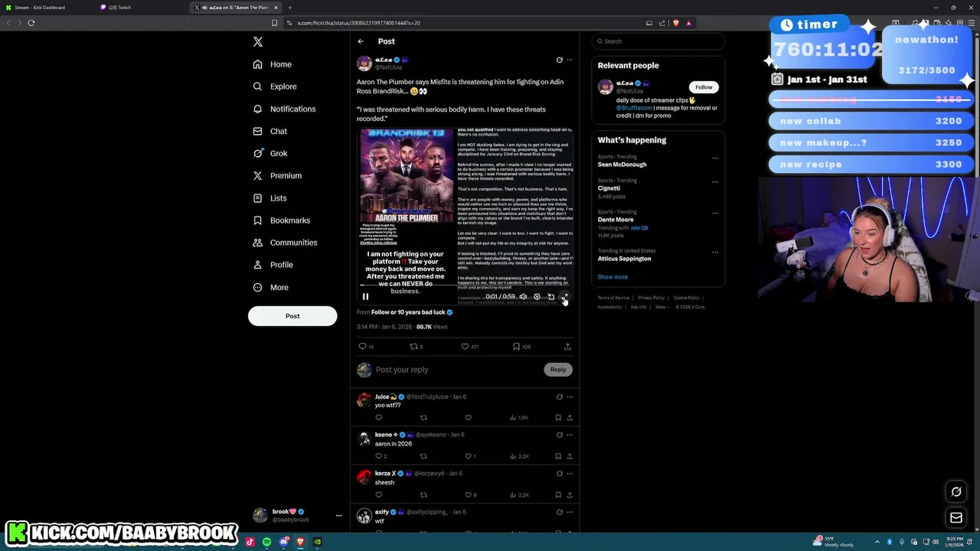Click the X logo in the sidebar
The height and width of the screenshot is (551, 980).
[258, 42]
